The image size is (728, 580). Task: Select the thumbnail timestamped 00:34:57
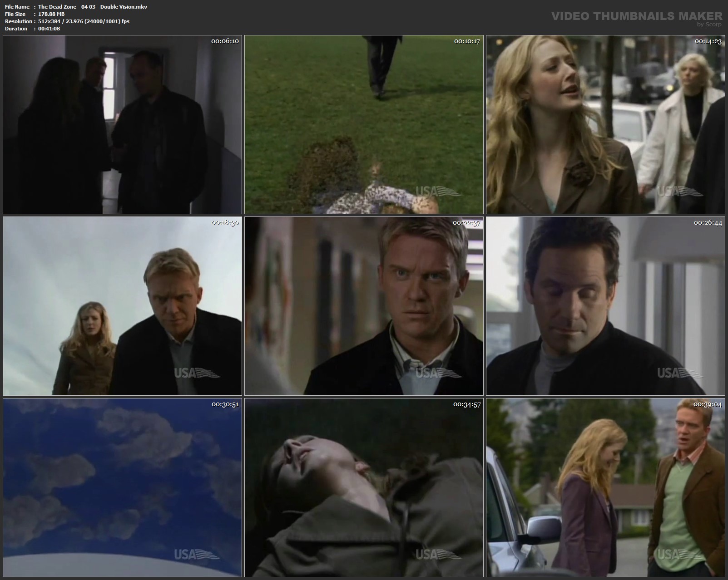(364, 487)
